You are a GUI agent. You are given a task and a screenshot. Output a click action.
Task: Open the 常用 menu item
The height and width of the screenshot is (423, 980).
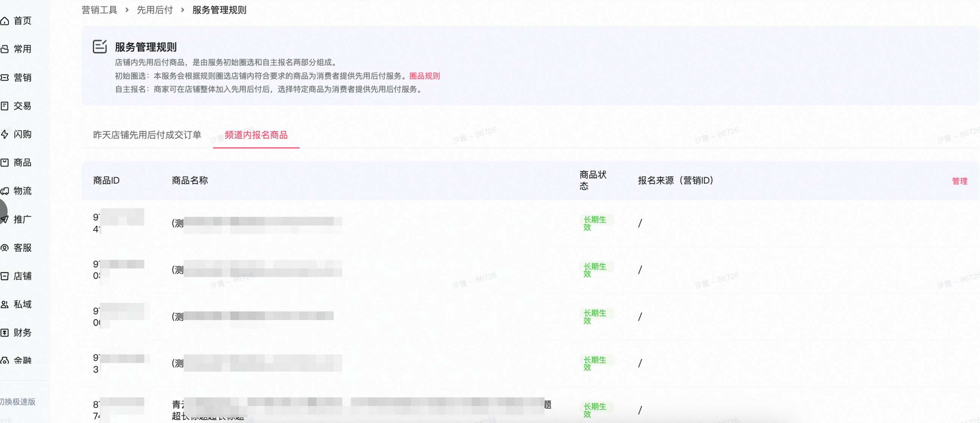tap(22, 49)
